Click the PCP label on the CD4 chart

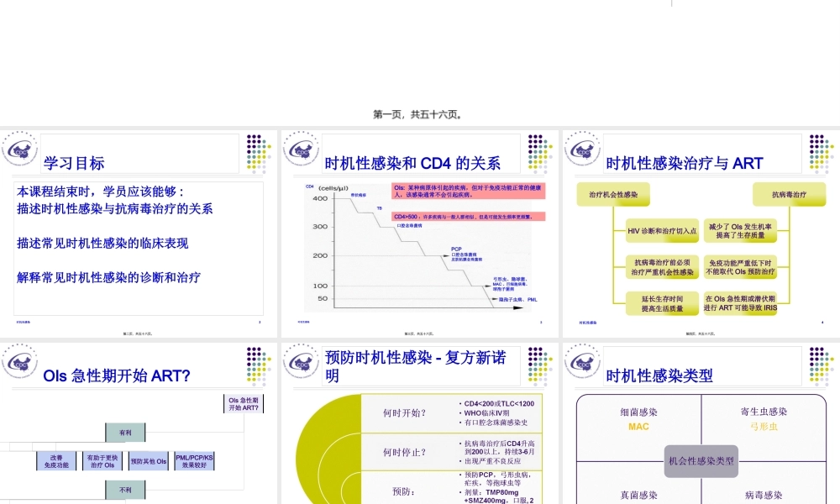coord(456,249)
